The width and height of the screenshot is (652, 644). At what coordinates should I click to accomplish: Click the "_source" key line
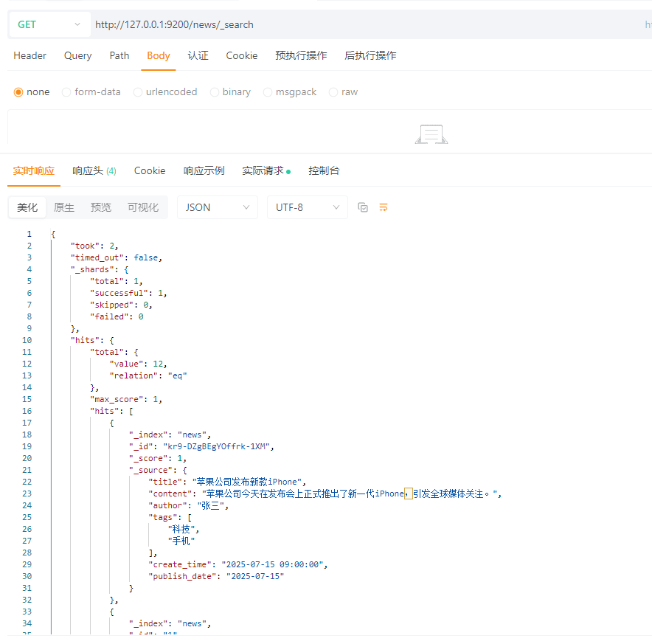(159, 470)
